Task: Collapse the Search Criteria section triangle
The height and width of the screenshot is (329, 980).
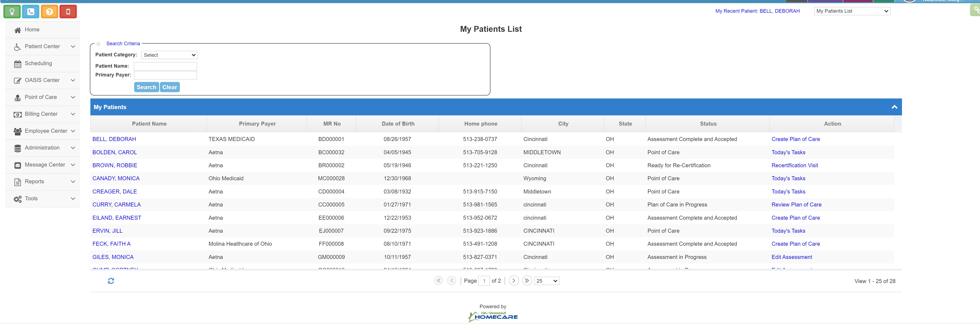Action: point(99,44)
